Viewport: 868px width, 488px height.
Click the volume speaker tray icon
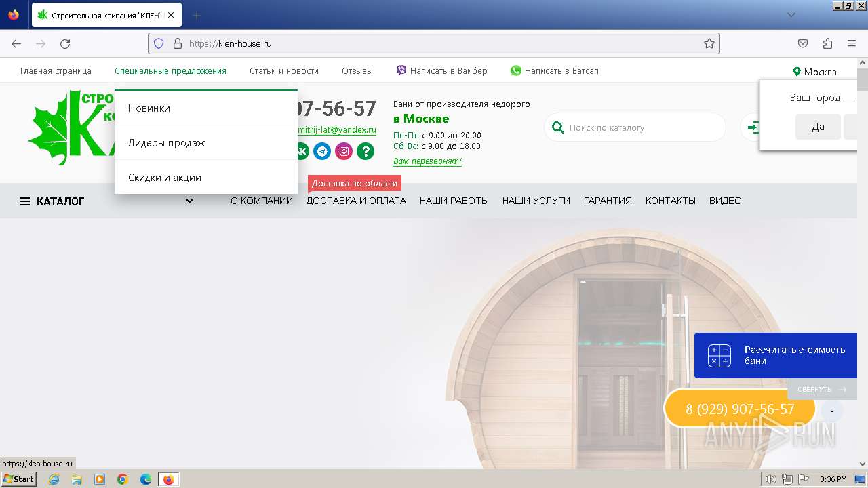[770, 479]
